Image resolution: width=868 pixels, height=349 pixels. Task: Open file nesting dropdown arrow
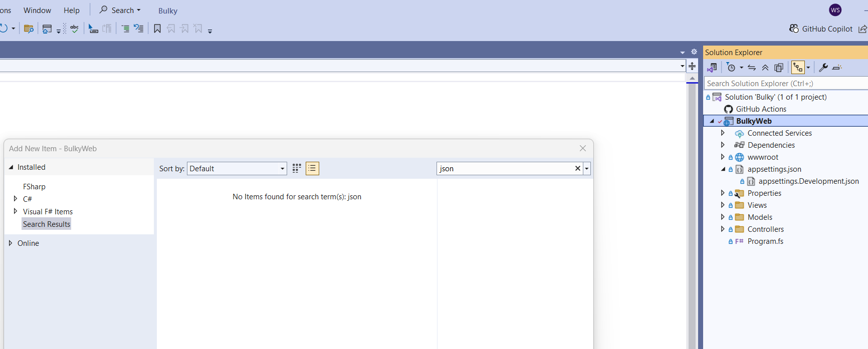808,68
